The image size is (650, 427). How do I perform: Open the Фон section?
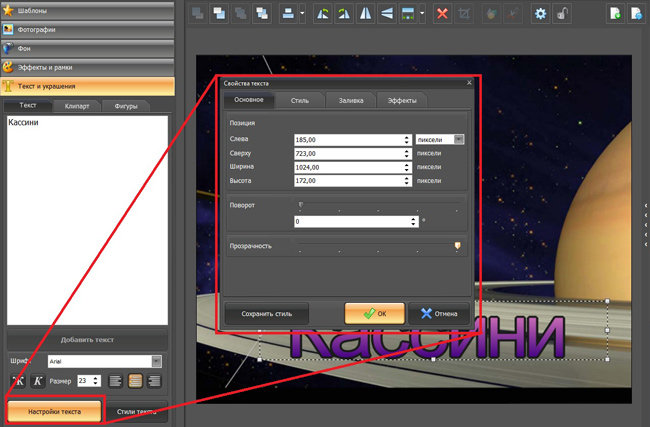point(87,49)
